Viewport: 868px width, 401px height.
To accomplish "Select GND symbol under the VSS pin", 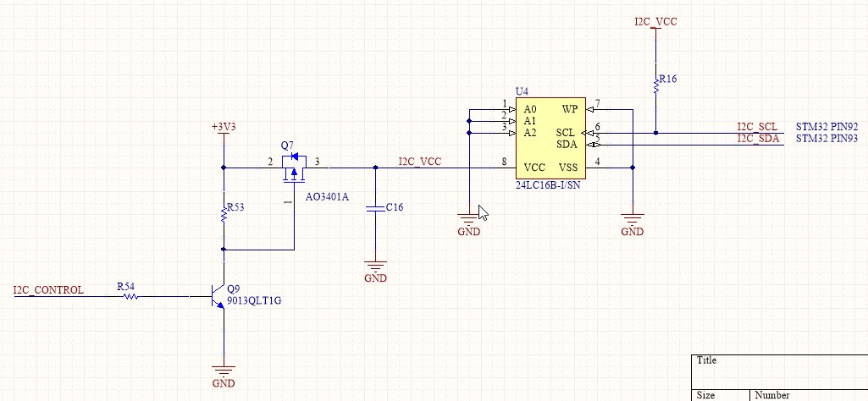I will [633, 222].
